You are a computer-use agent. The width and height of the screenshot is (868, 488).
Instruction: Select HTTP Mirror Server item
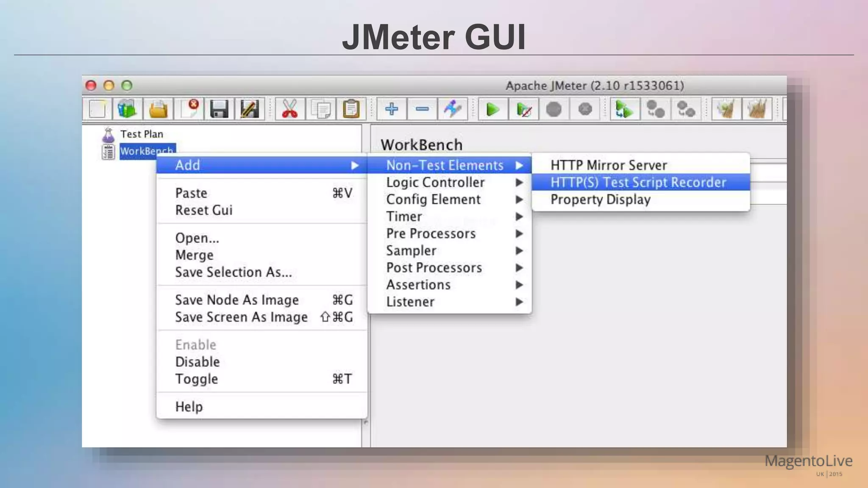pos(641,165)
